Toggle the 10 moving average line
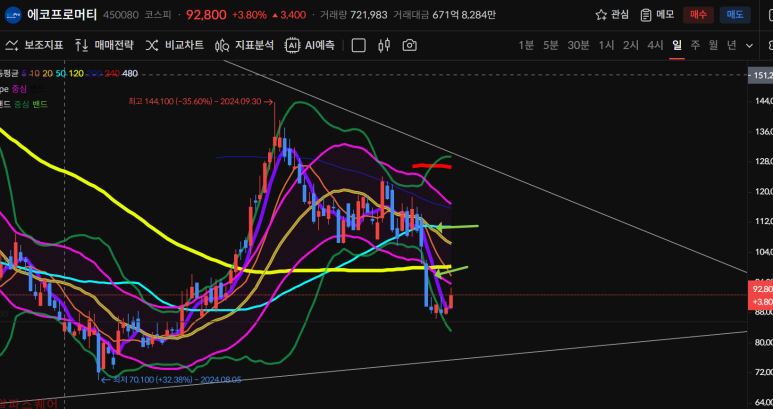 point(35,73)
